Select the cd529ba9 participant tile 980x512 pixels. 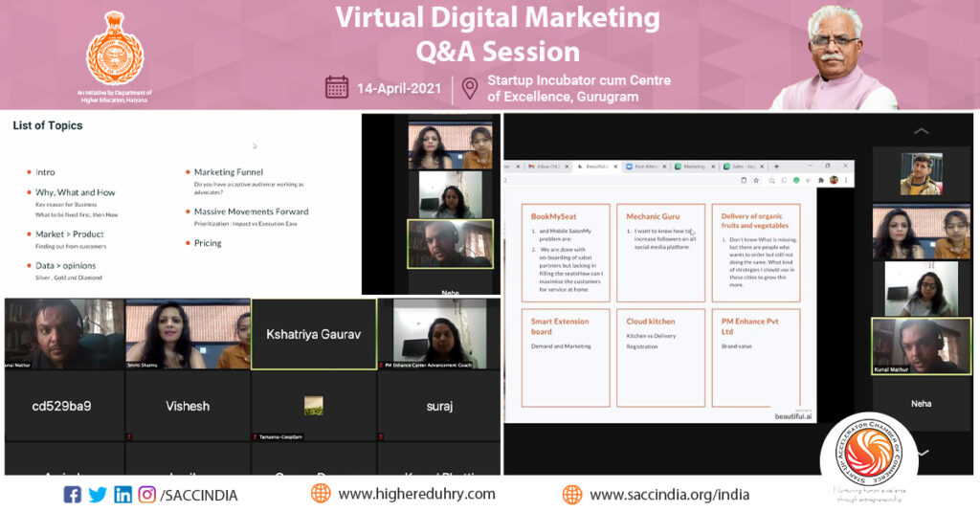pyautogui.click(x=62, y=406)
